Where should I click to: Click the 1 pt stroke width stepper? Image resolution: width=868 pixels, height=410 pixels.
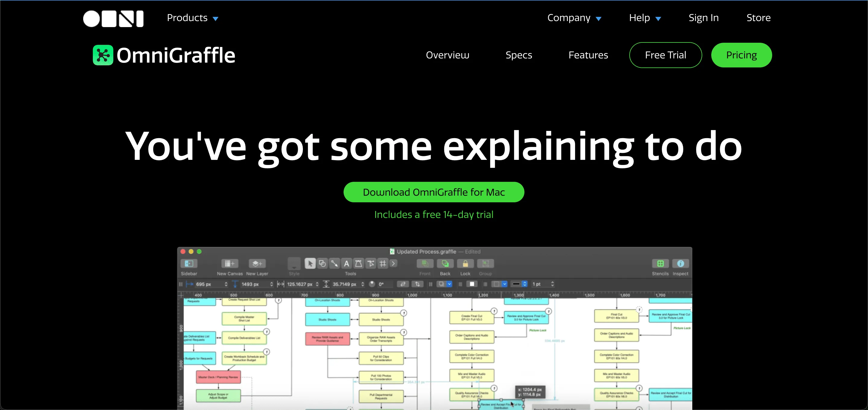pos(553,284)
